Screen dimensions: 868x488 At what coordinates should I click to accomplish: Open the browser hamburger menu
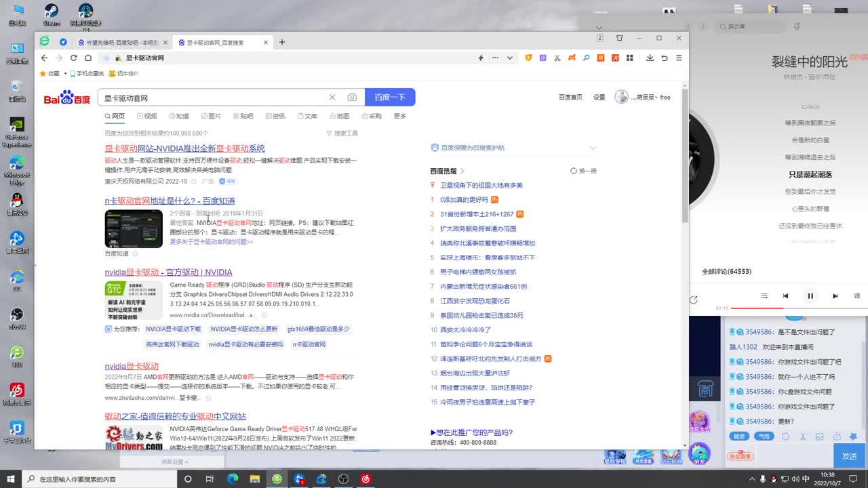point(679,58)
